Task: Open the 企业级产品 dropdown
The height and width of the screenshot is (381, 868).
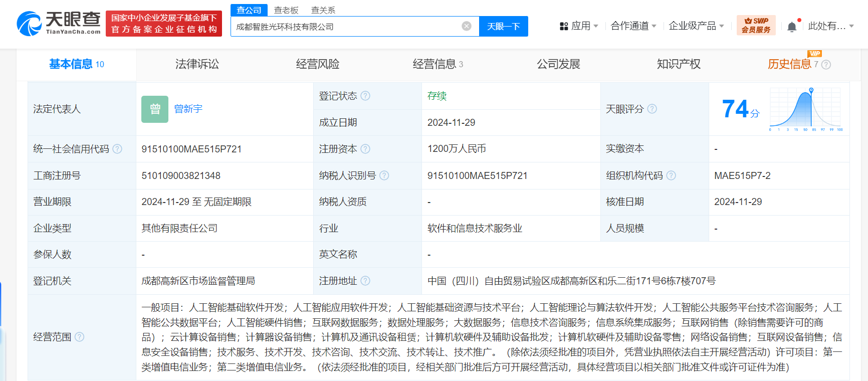Action: (x=696, y=26)
